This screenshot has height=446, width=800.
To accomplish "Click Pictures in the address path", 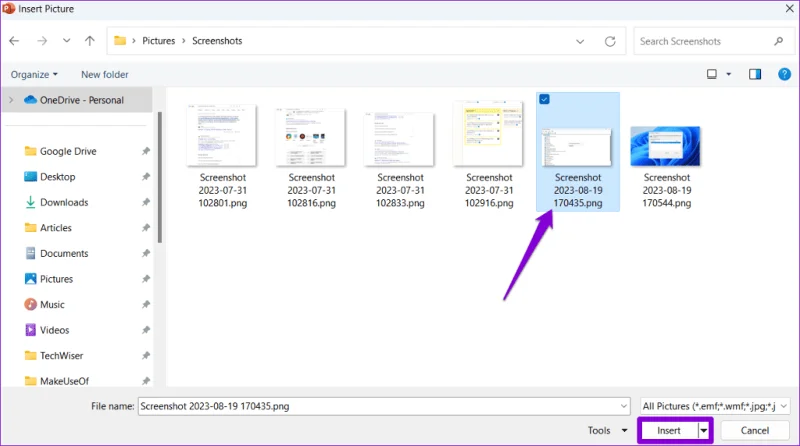I will pyautogui.click(x=158, y=41).
